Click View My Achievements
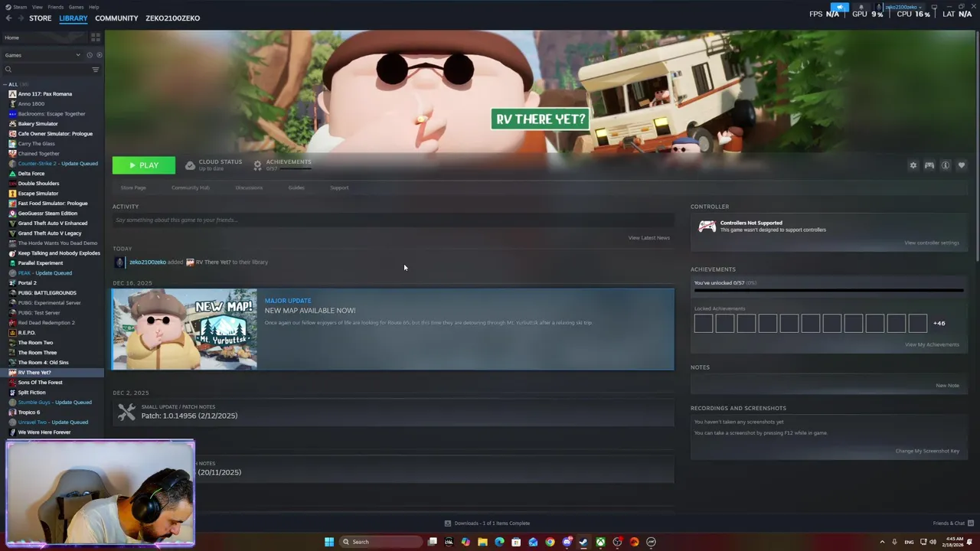Screen dimensions: 980x551 point(932,344)
